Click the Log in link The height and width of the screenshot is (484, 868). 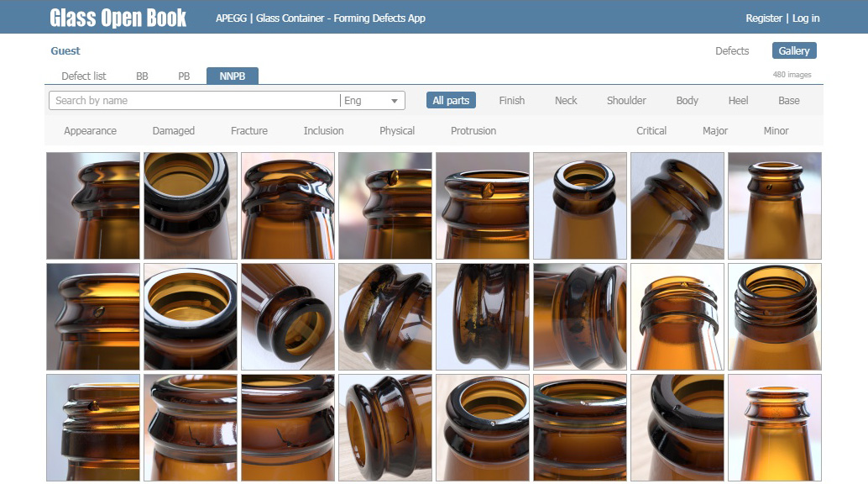tap(804, 18)
